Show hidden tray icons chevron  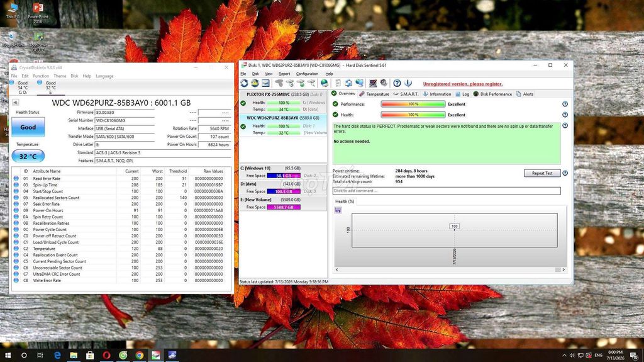click(x=564, y=355)
